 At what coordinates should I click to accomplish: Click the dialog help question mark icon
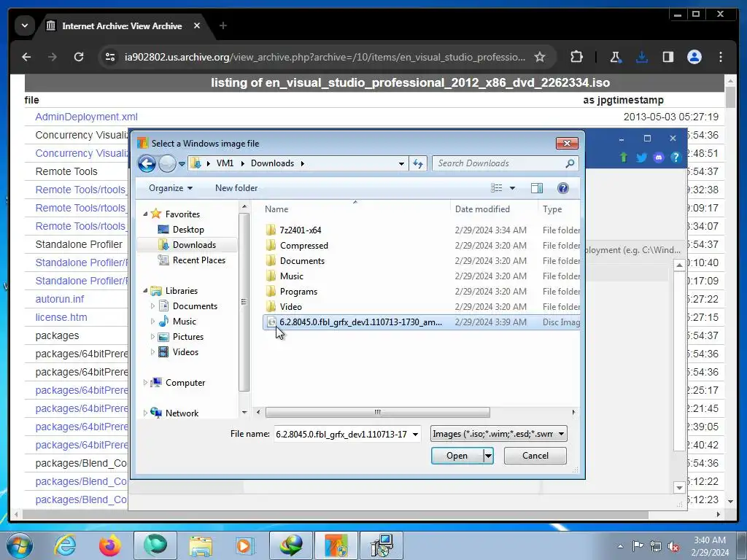coord(562,188)
